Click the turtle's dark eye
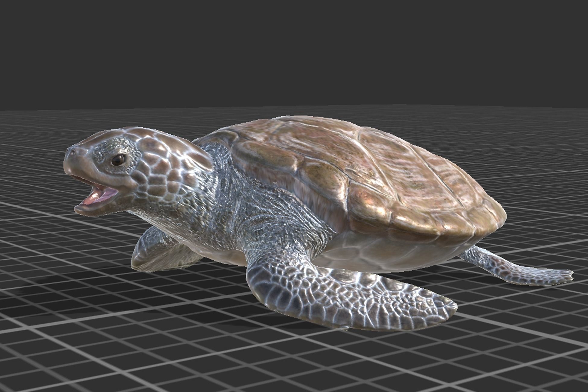Image resolution: width=588 pixels, height=392 pixels. (118, 160)
